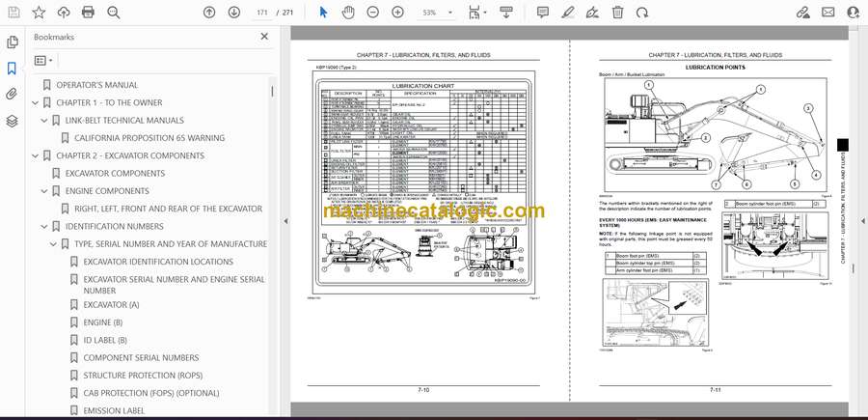Image resolution: width=868 pixels, height=420 pixels.
Task: Edit the current page number field
Action: [x=261, y=13]
